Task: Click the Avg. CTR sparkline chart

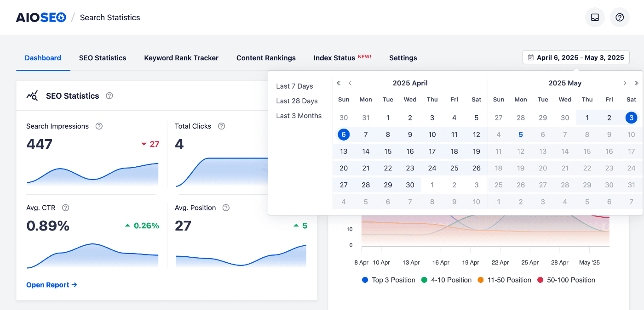Action: click(92, 255)
